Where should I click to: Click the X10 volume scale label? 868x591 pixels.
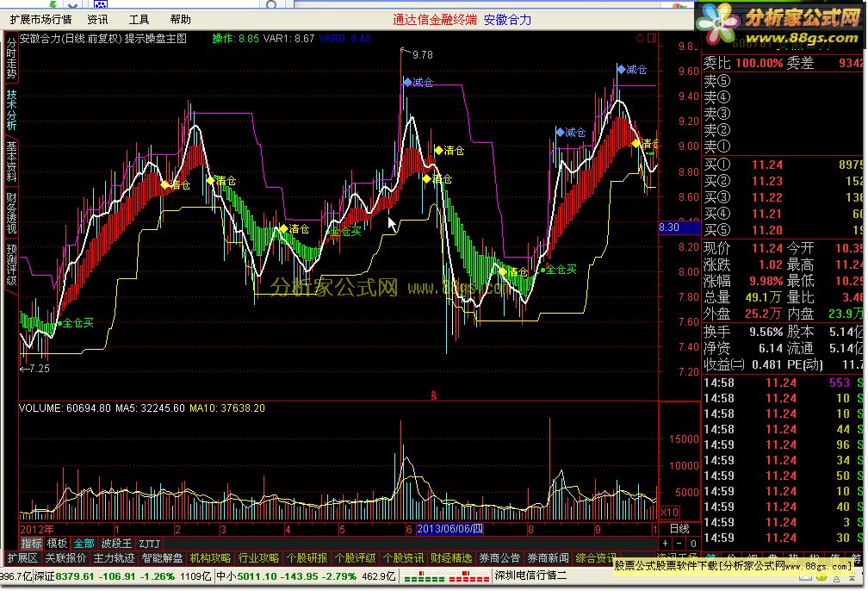669,513
